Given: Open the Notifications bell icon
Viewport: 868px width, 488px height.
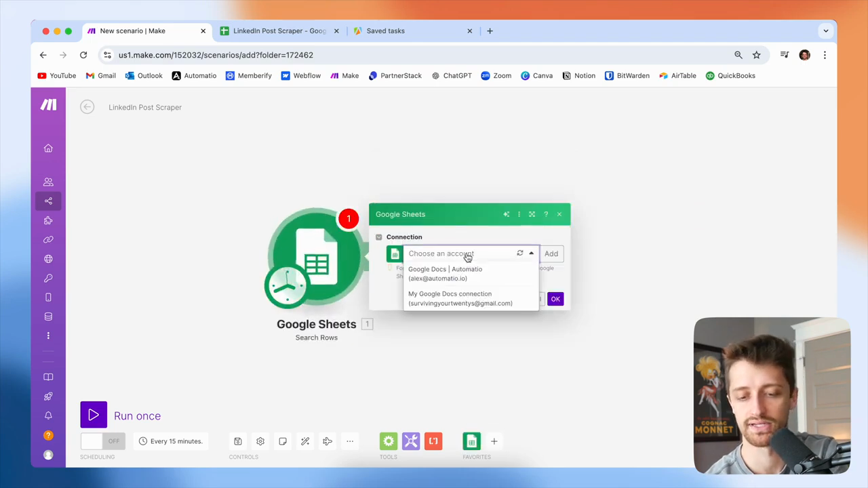Looking at the screenshot, I should point(48,415).
